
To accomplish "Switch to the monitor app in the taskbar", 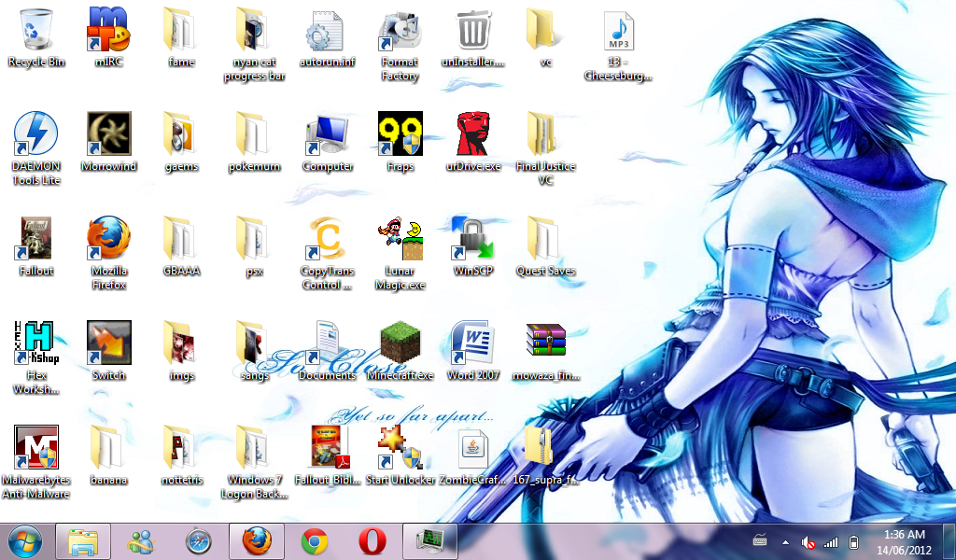I will [430, 541].
